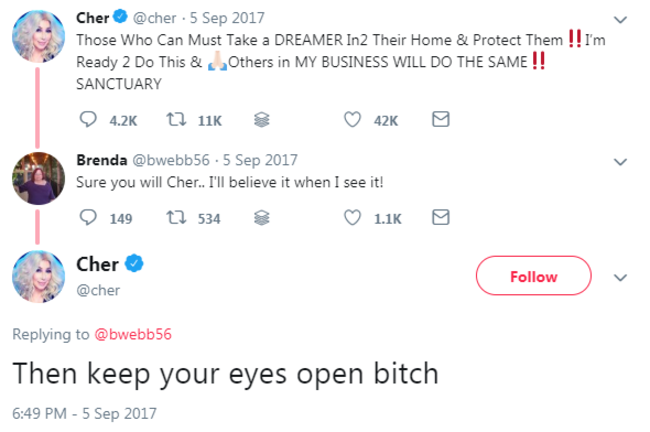
Task: Open the @bwebb56 mention link
Action: click(x=133, y=334)
